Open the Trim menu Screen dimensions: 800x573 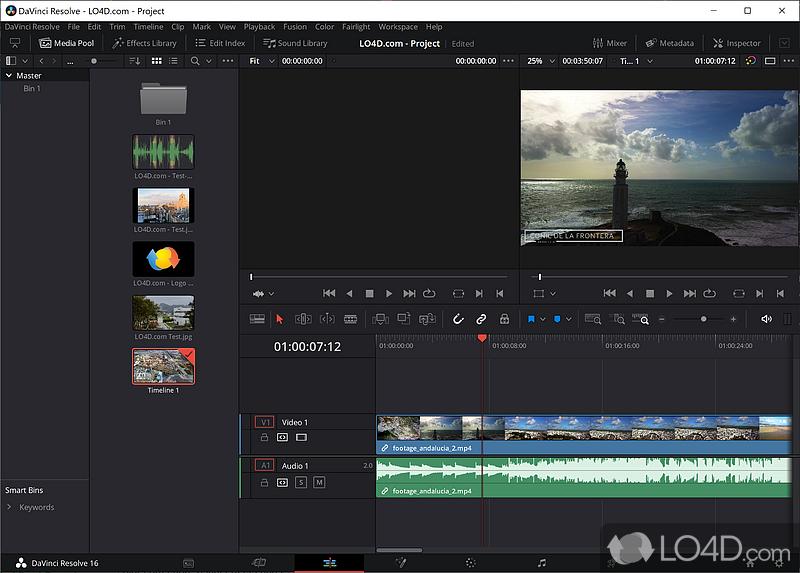[117, 27]
